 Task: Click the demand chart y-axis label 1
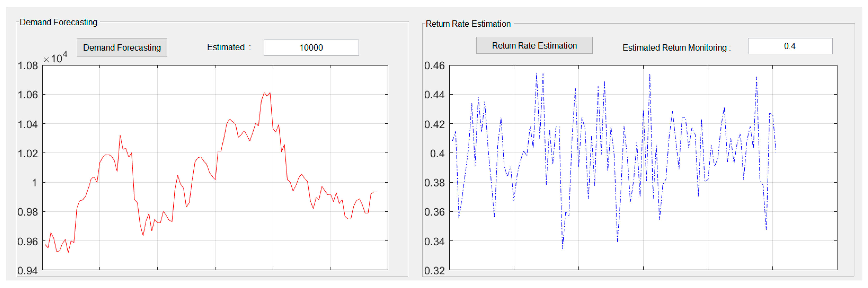34,183
